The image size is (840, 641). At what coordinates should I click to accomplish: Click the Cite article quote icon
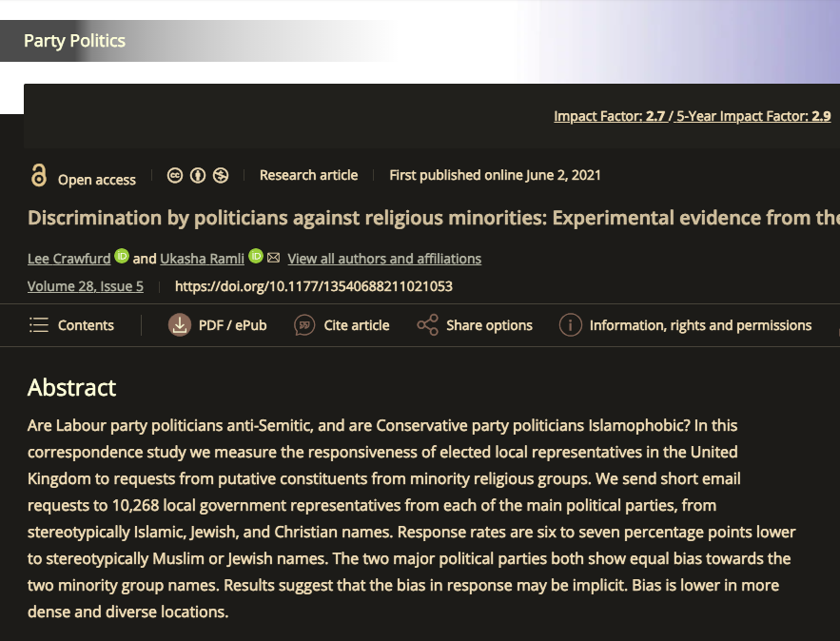point(304,325)
